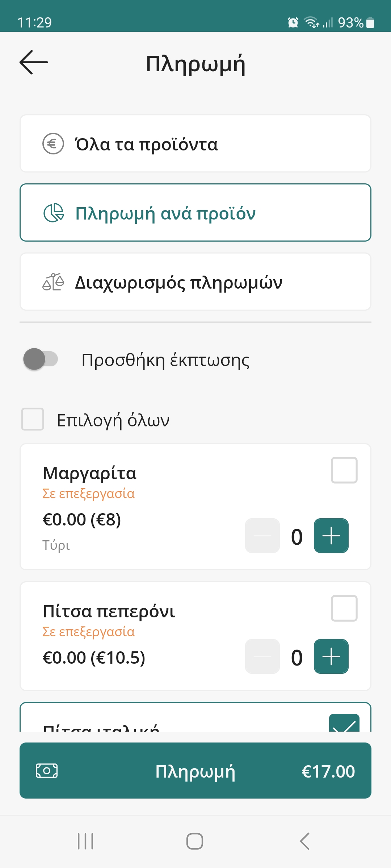Tap the scales icon for Διαχωρισμός πληρωμών
Screen dimensions: 391x868
click(x=53, y=282)
